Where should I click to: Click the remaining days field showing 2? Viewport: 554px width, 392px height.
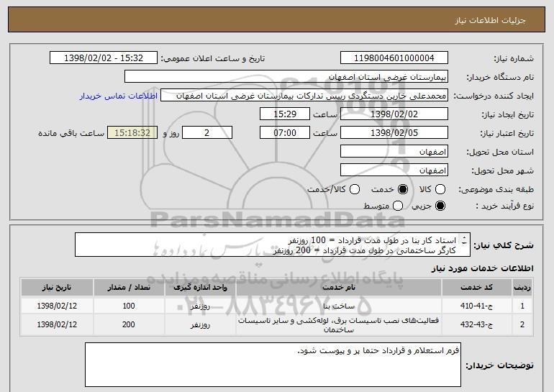point(207,133)
